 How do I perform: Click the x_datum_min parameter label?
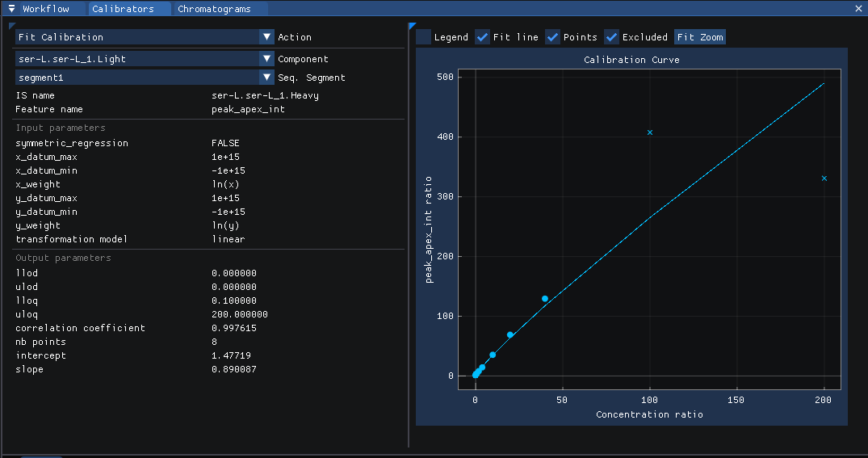(x=47, y=170)
